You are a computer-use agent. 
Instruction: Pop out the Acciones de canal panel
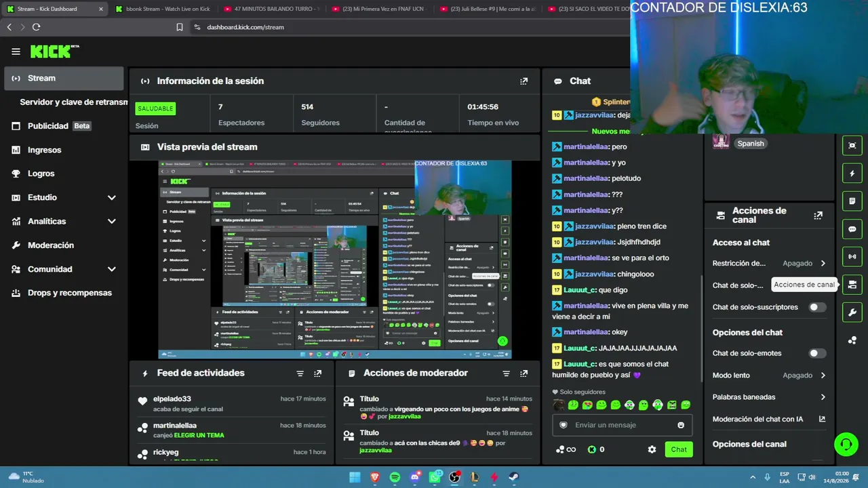(818, 216)
